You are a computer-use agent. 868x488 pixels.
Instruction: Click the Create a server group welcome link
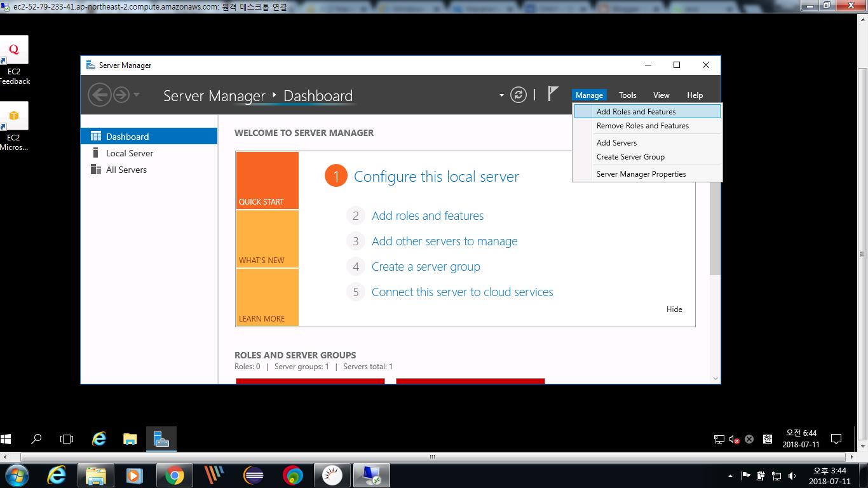(x=426, y=267)
